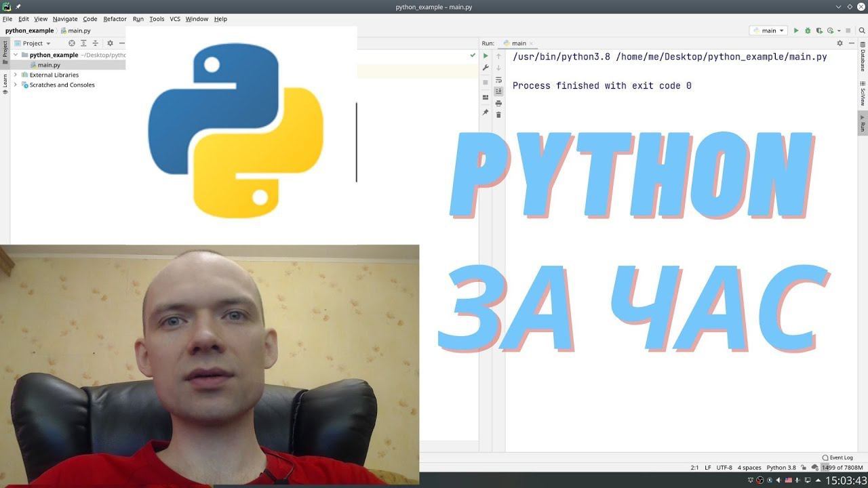
Task: Toggle the Learn side tool window
Action: coord(5,83)
